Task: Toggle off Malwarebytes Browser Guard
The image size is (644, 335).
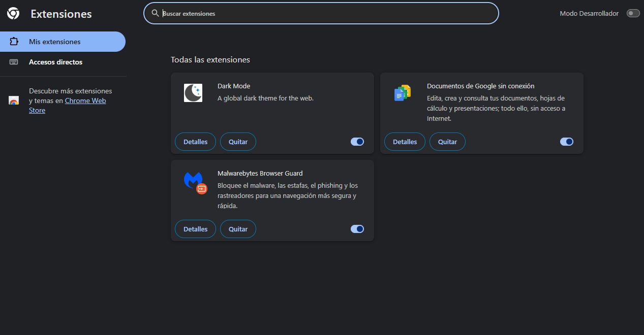Action: point(357,229)
